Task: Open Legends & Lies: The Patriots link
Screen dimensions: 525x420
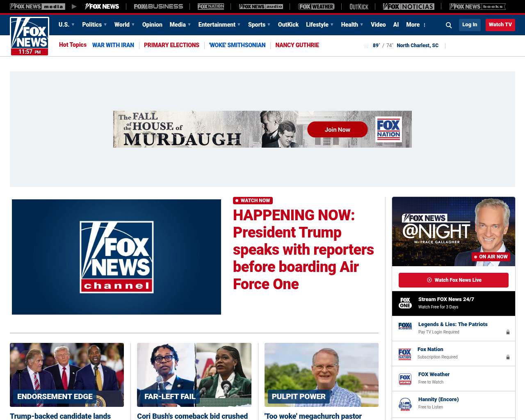Action: point(453,324)
